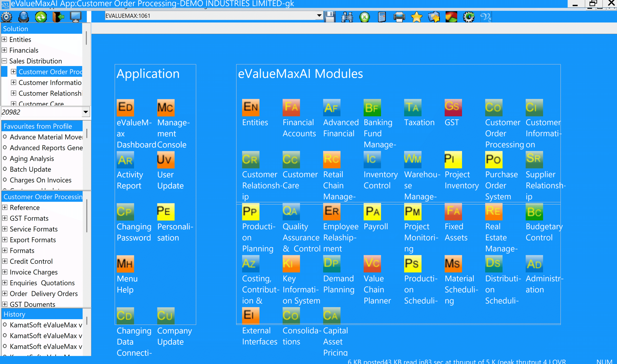
Task: Click the Solution panel scrollbar
Action: coord(86,38)
